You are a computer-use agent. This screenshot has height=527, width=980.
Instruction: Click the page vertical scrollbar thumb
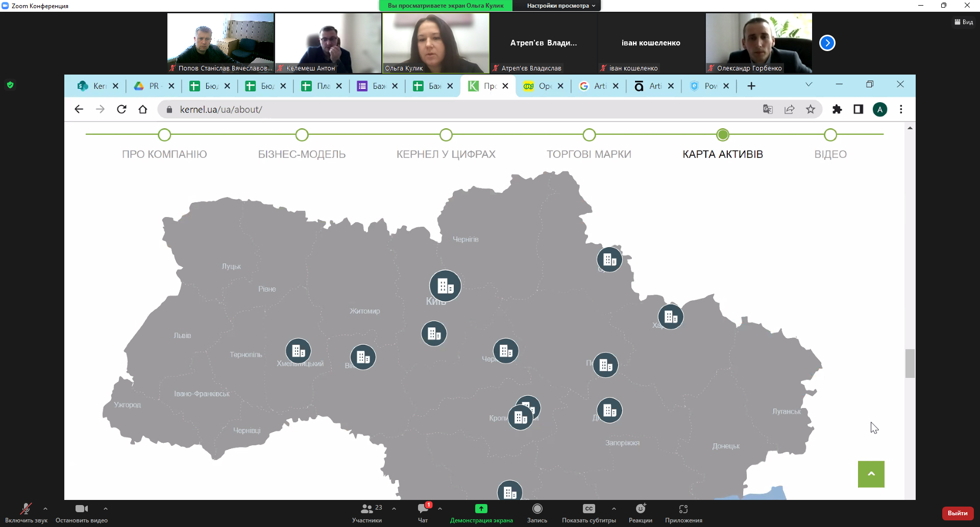point(910,364)
